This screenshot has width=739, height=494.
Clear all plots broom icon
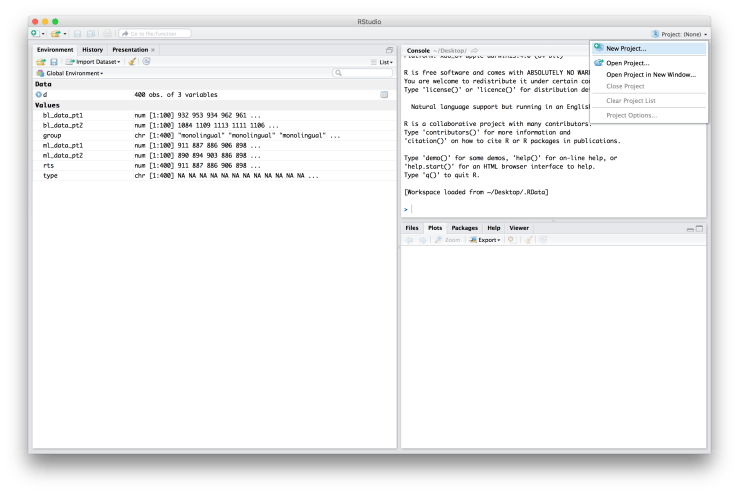[x=529, y=239]
